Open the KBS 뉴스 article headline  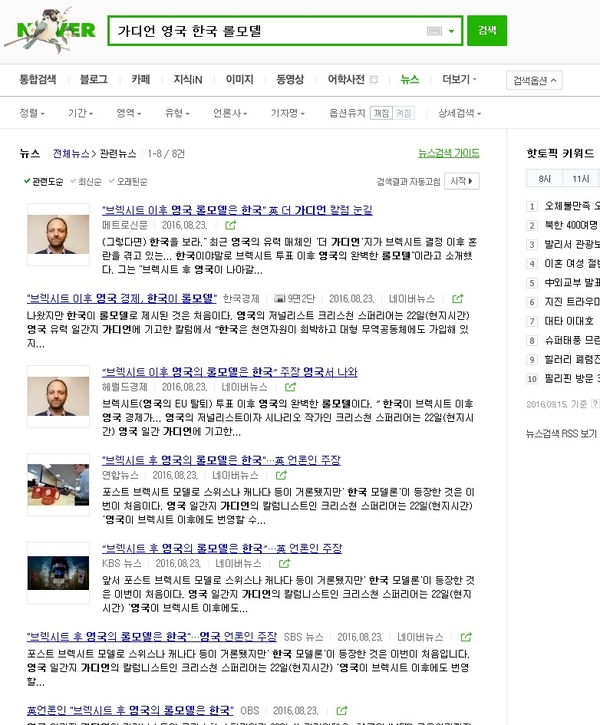point(222,548)
